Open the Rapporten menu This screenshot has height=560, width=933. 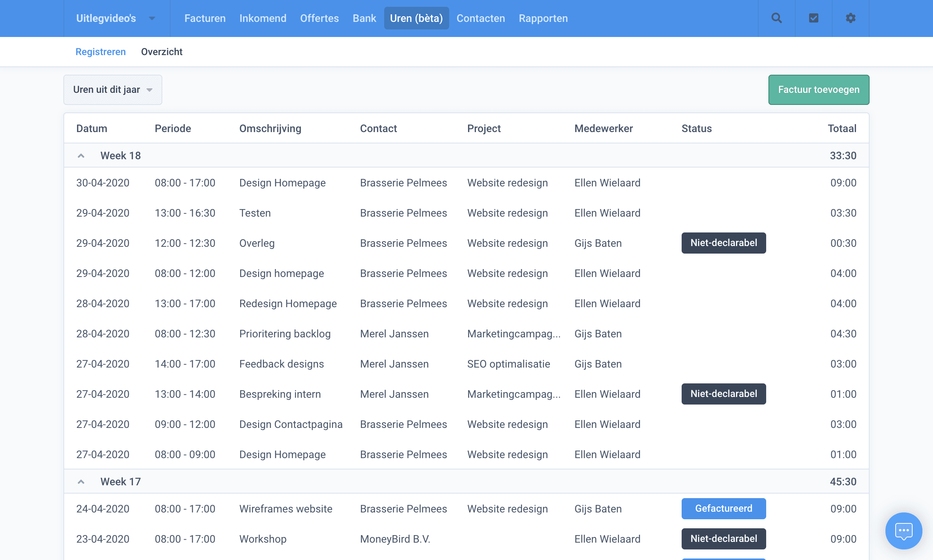[543, 18]
